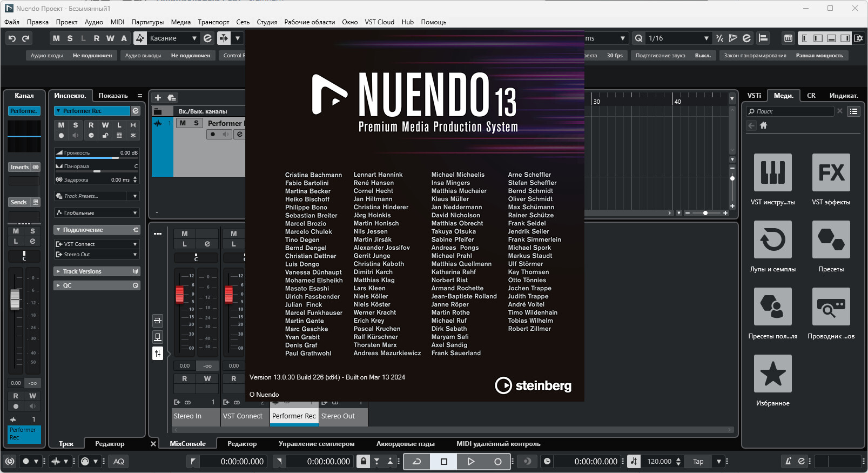This screenshot has height=473, width=868.
Task: Click the virtual keyboard icon in toolbar
Action: coord(788,38)
